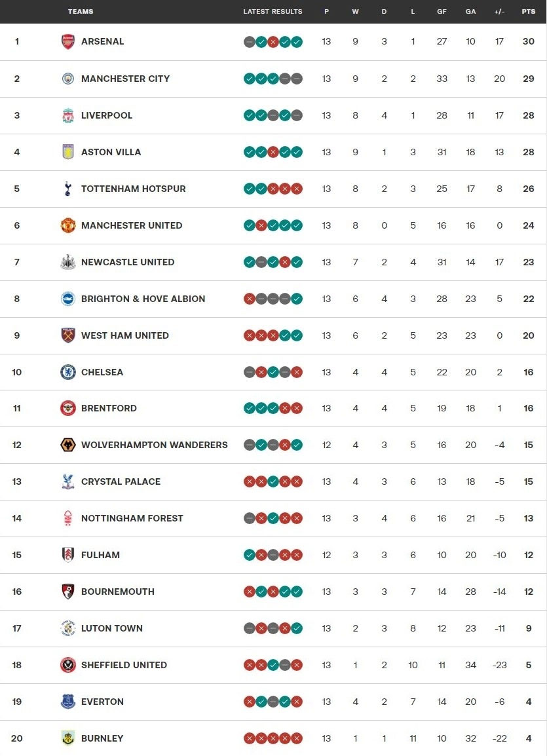Click the Wolverhampton Wanderers wolf crest

coord(68,445)
